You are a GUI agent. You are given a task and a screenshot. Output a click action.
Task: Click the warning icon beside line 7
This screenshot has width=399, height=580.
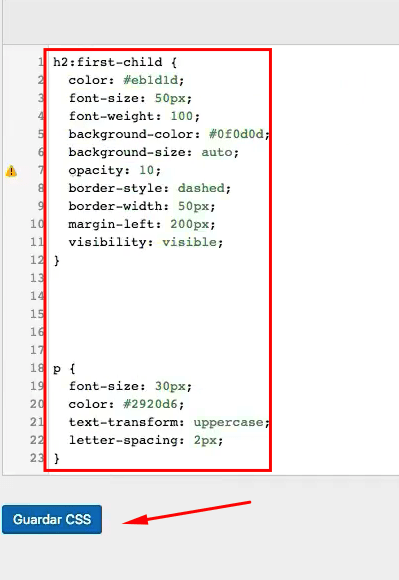pyautogui.click(x=11, y=171)
